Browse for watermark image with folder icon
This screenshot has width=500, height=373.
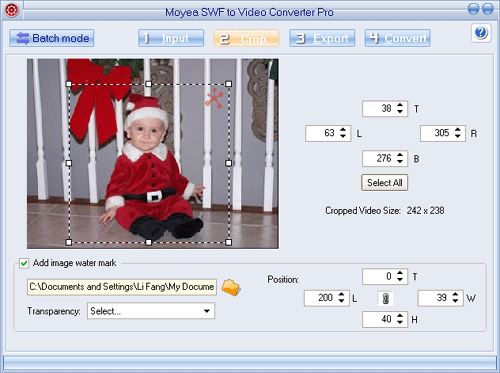[x=231, y=287]
